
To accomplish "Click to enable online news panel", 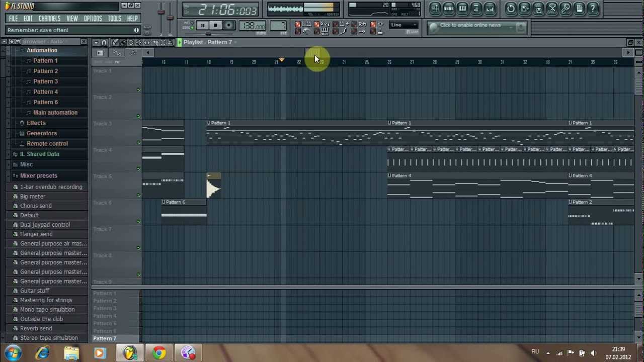I will click(x=477, y=28).
